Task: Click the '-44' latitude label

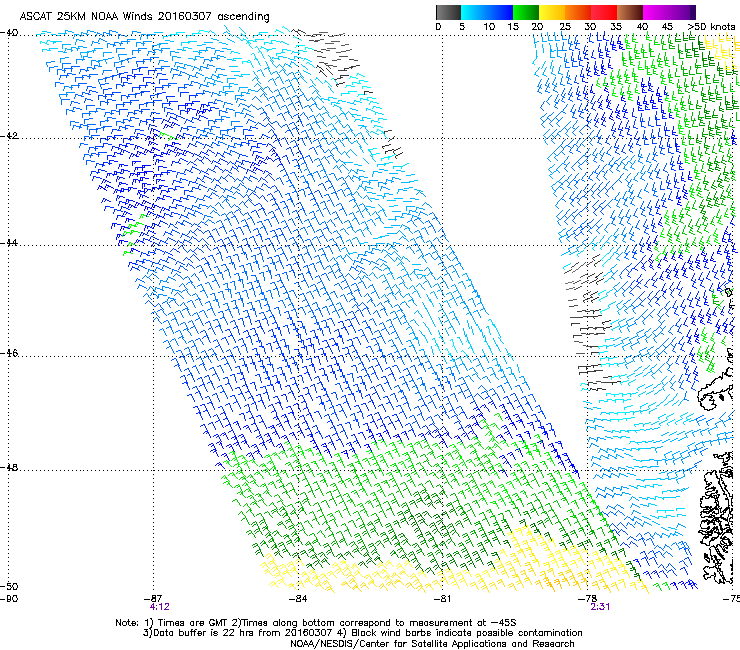Action: pos(9,243)
